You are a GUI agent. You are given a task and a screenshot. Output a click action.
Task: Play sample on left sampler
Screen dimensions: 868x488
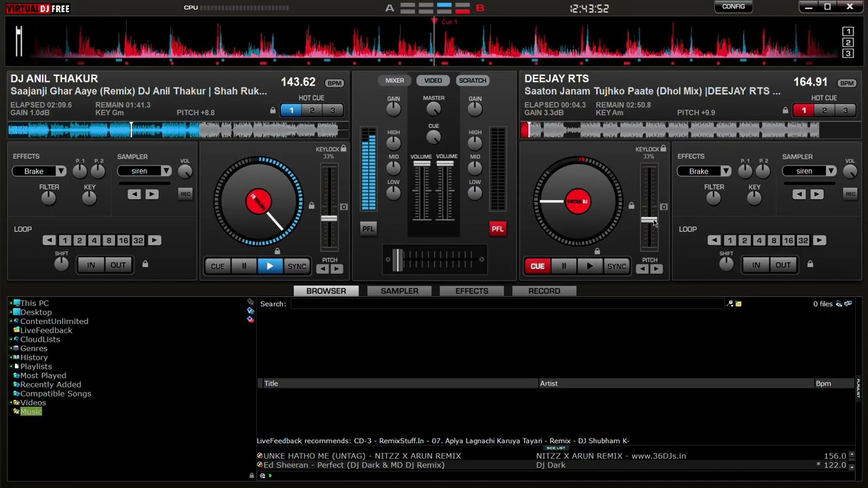pyautogui.click(x=151, y=195)
